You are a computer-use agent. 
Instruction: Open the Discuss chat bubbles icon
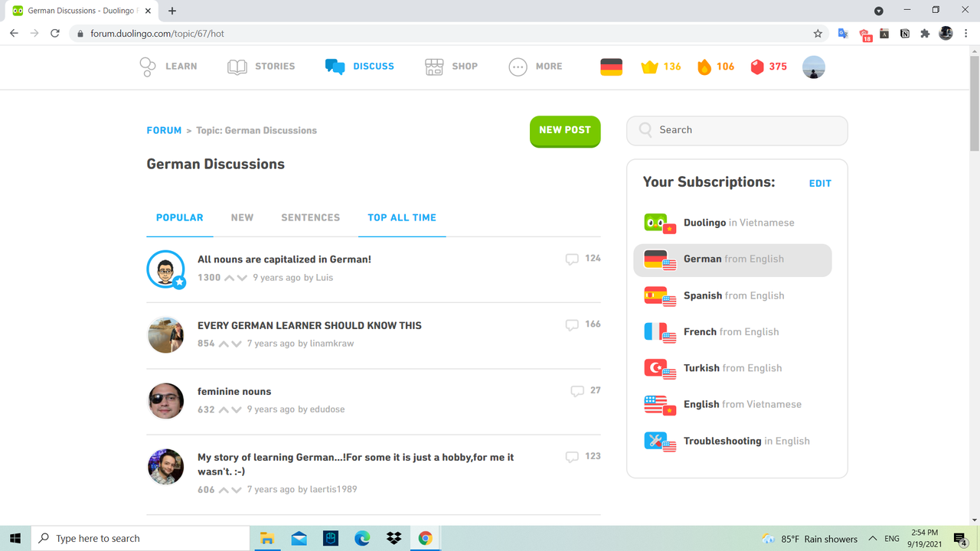pyautogui.click(x=335, y=67)
